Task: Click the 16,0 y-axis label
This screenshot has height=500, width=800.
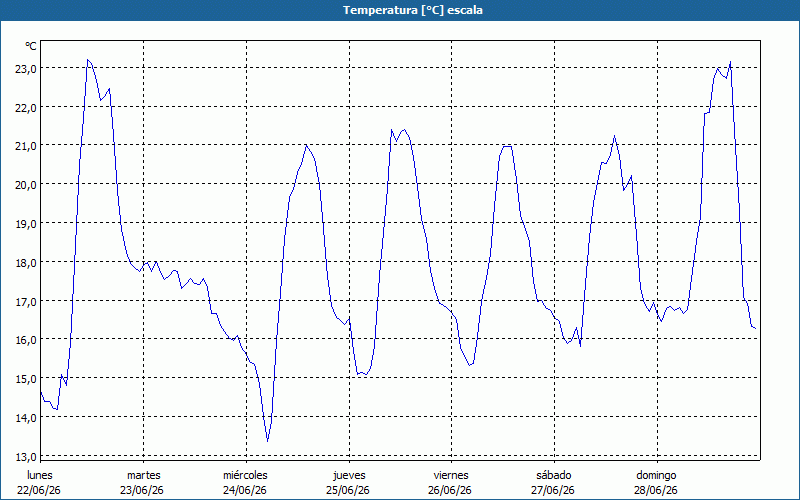Action: (25, 340)
